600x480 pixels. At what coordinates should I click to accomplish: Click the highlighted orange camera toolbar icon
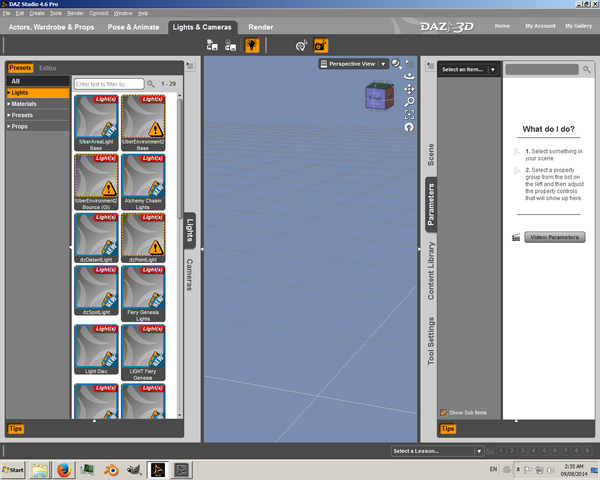coord(321,46)
